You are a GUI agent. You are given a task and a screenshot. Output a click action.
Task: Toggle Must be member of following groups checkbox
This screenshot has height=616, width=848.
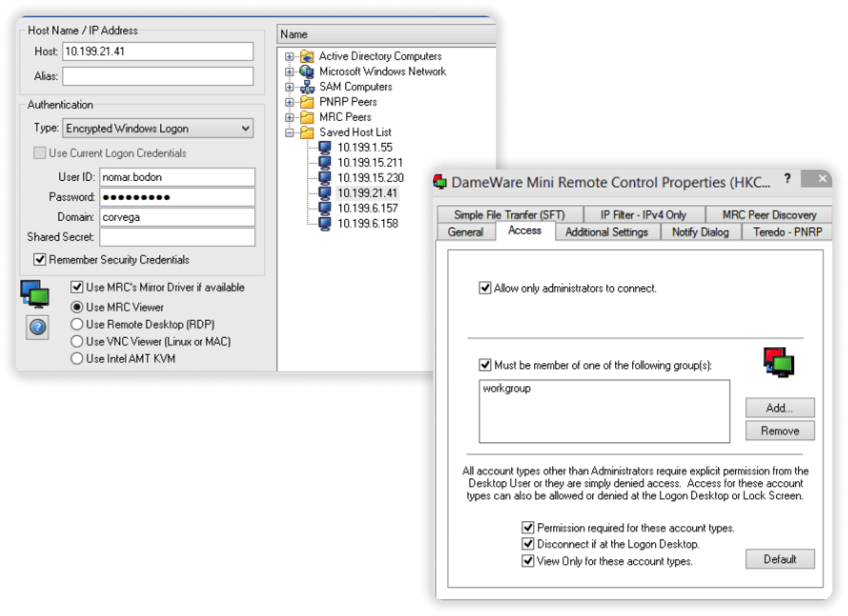tap(485, 365)
